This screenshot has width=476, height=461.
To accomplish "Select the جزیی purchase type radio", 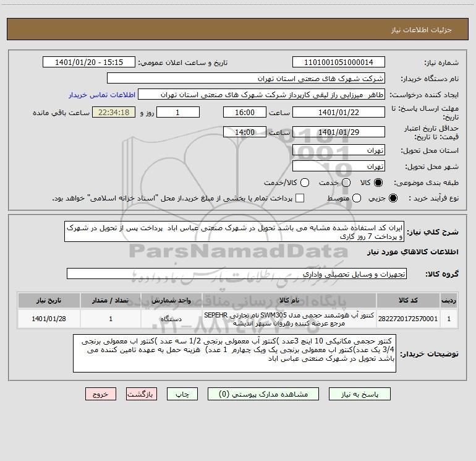I will tap(393, 198).
